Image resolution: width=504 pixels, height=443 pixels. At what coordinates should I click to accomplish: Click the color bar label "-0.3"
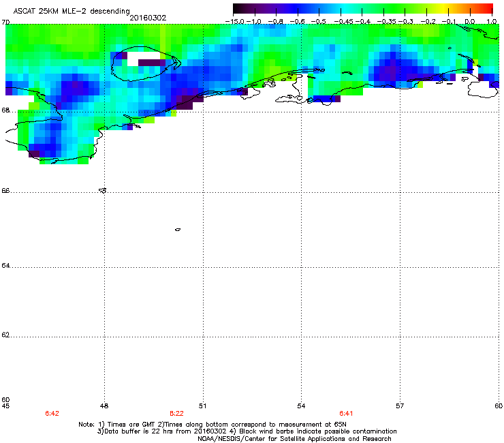tap(406, 22)
